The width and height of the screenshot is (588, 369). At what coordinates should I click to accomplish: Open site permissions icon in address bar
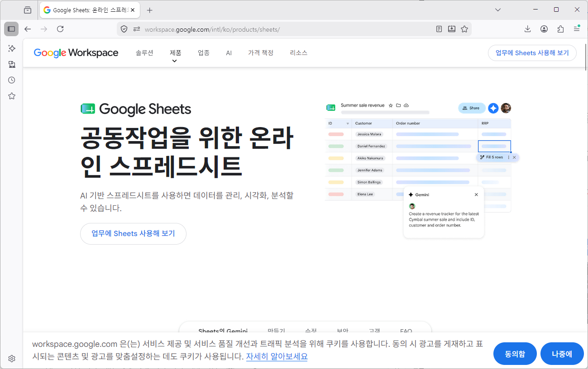[x=137, y=29]
